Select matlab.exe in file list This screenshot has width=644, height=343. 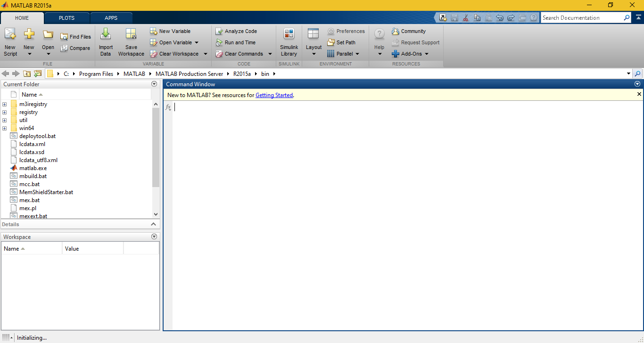33,168
